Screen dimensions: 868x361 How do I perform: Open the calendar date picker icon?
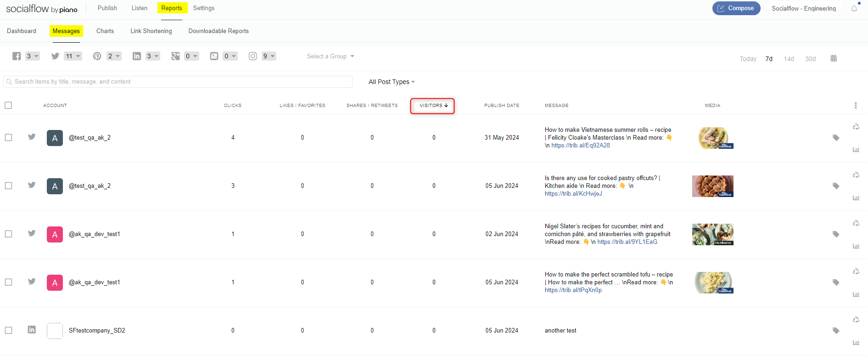(x=834, y=58)
